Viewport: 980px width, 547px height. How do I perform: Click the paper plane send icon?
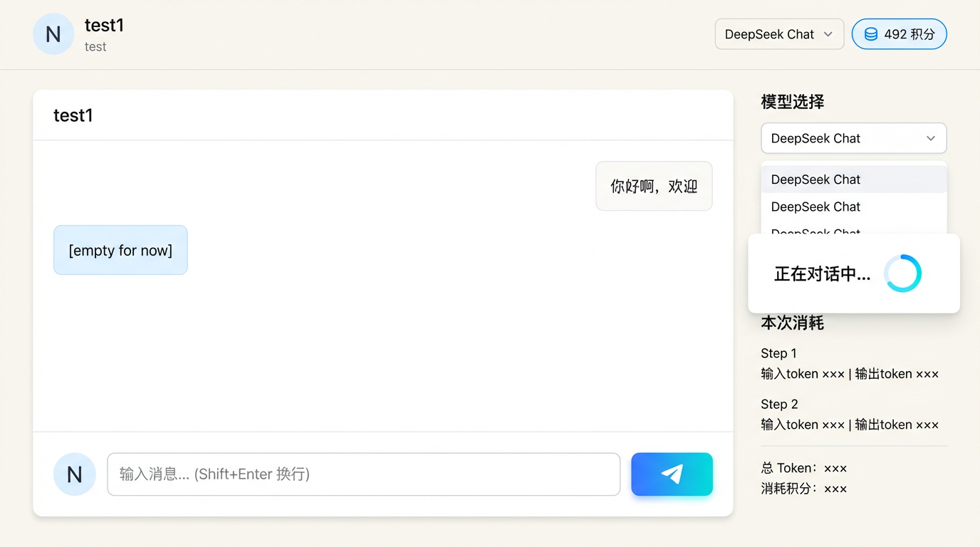pos(672,474)
